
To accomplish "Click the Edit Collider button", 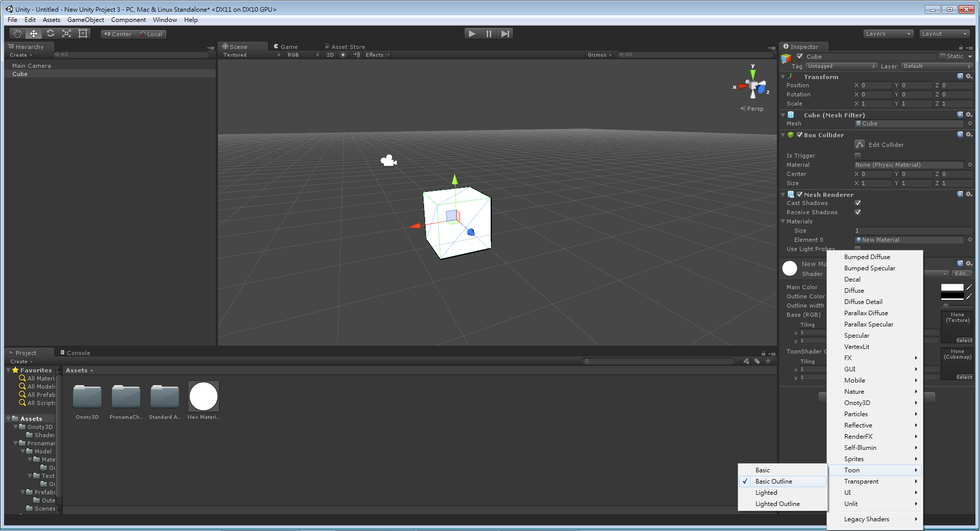I will coord(860,145).
